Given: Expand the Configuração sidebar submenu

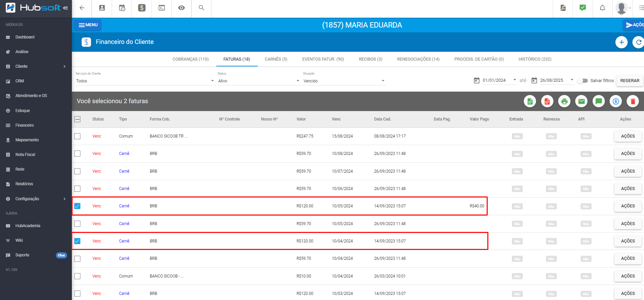Looking at the screenshot, I should pos(64,199).
